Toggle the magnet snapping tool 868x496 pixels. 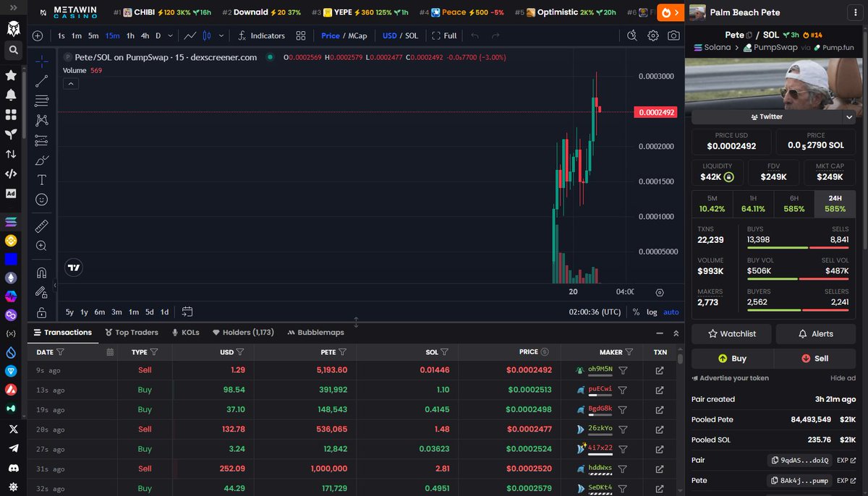coord(42,273)
